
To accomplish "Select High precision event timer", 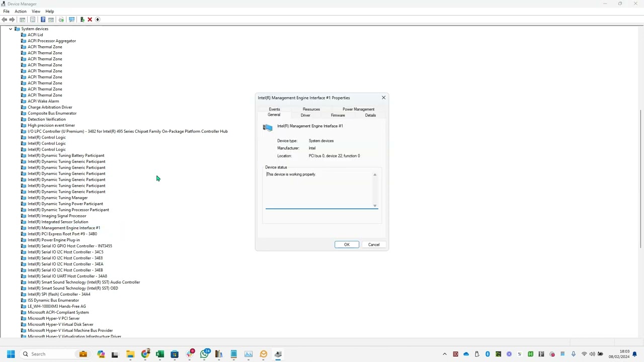I will (51, 125).
